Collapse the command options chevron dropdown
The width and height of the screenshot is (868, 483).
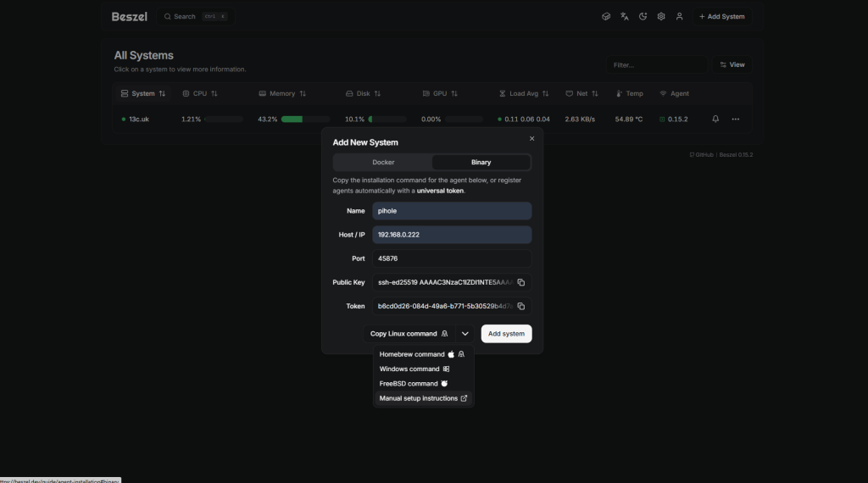(465, 334)
